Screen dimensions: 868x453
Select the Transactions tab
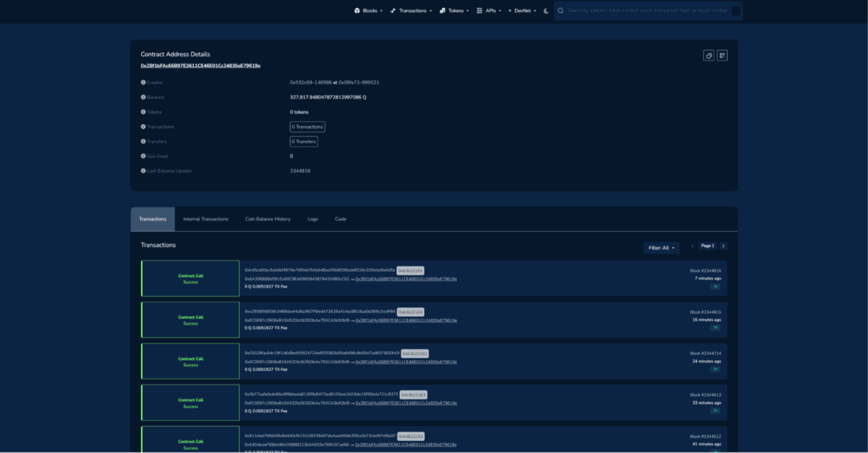153,219
